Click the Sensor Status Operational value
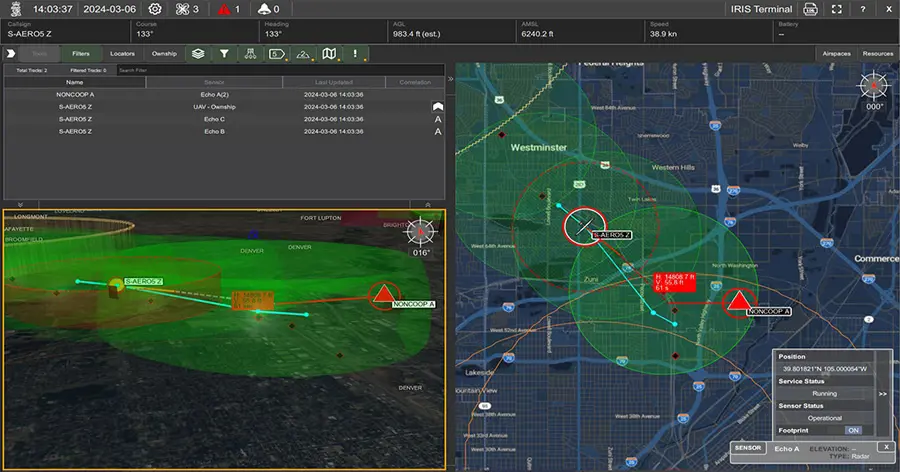This screenshot has width=900, height=472. coord(824,418)
